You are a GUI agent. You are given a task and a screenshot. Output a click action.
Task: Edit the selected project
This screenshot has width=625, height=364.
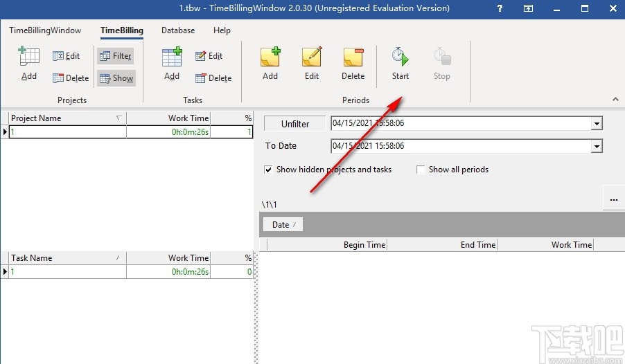pyautogui.click(x=66, y=56)
